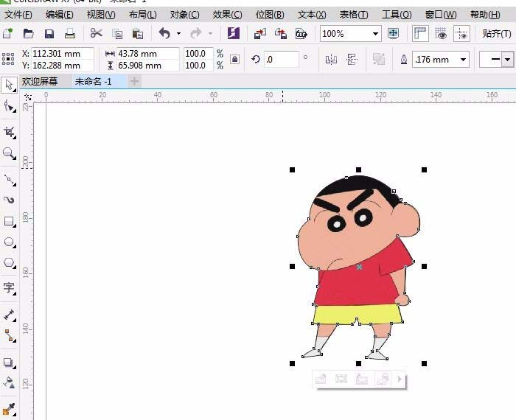Select the Artistic Media tool

pos(9,200)
